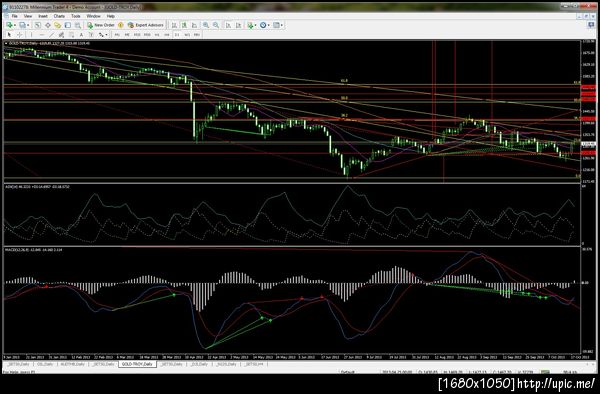Open the Templates icon
This screenshot has width=600, height=394.
point(276,25)
